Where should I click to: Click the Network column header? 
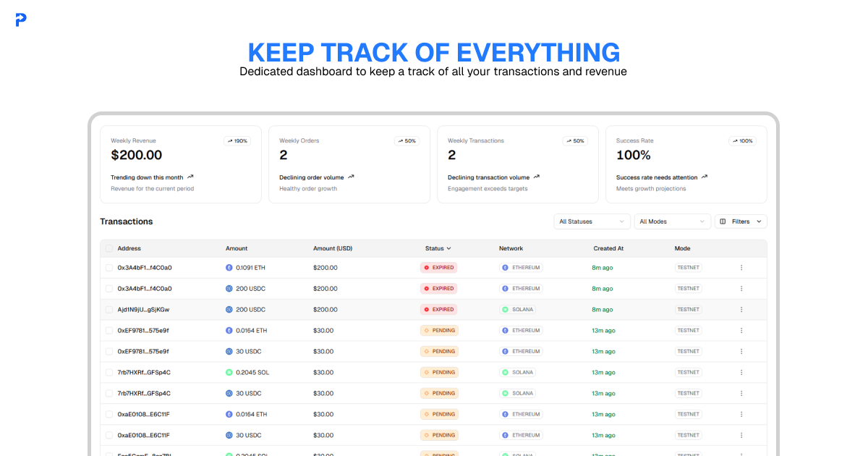511,248
